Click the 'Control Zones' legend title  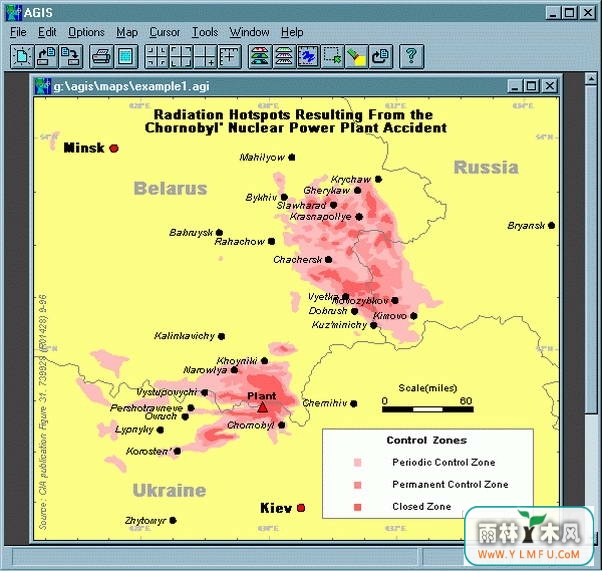coord(427,440)
